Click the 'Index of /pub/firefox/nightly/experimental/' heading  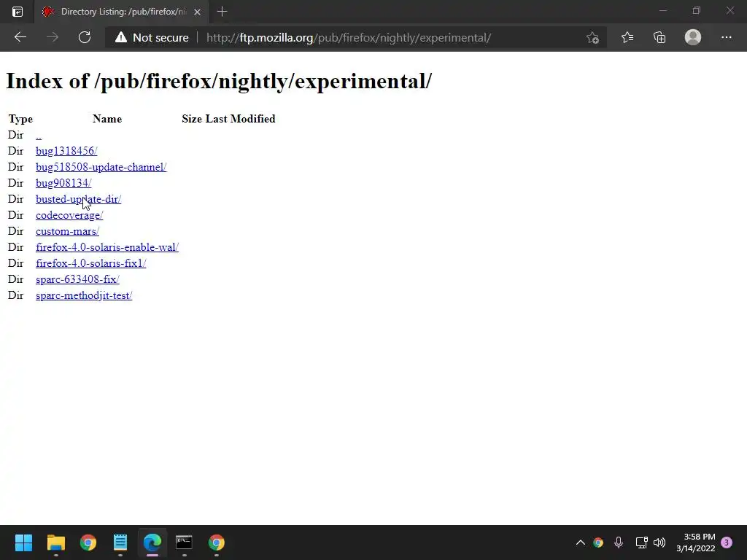(x=219, y=81)
